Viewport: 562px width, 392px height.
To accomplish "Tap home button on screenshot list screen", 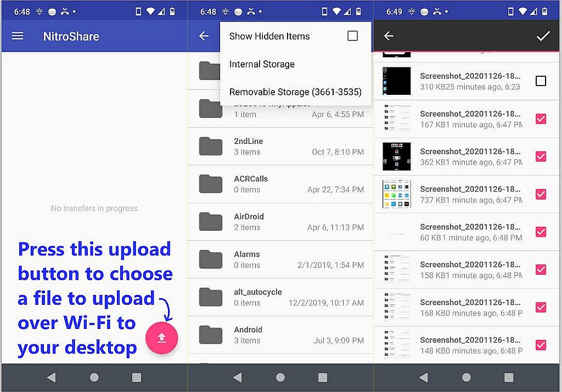I will 467,377.
